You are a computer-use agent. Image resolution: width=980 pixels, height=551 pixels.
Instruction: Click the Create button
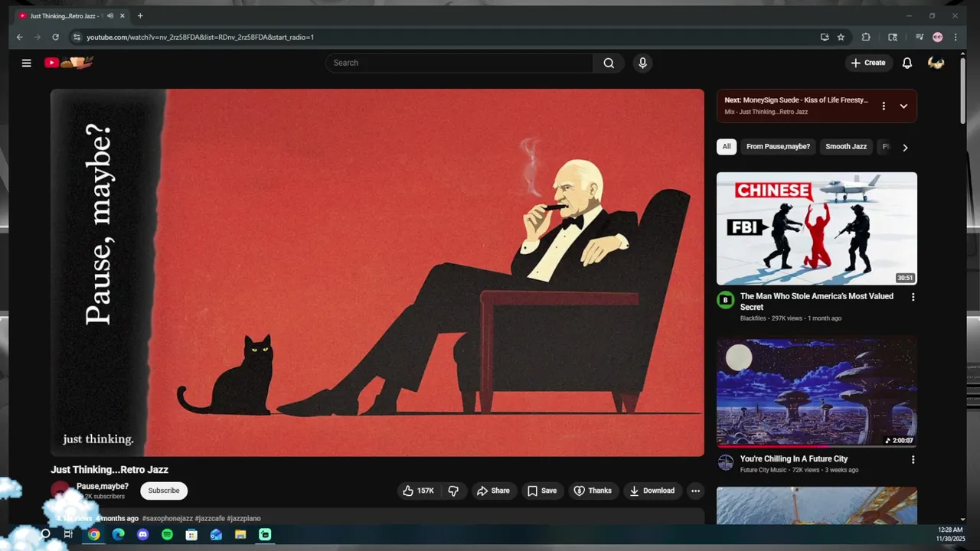point(867,63)
